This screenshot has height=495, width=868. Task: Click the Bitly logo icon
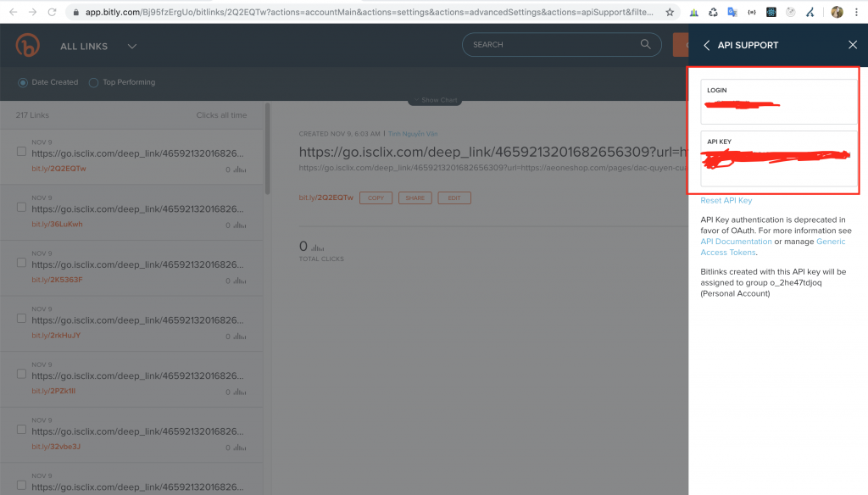28,46
